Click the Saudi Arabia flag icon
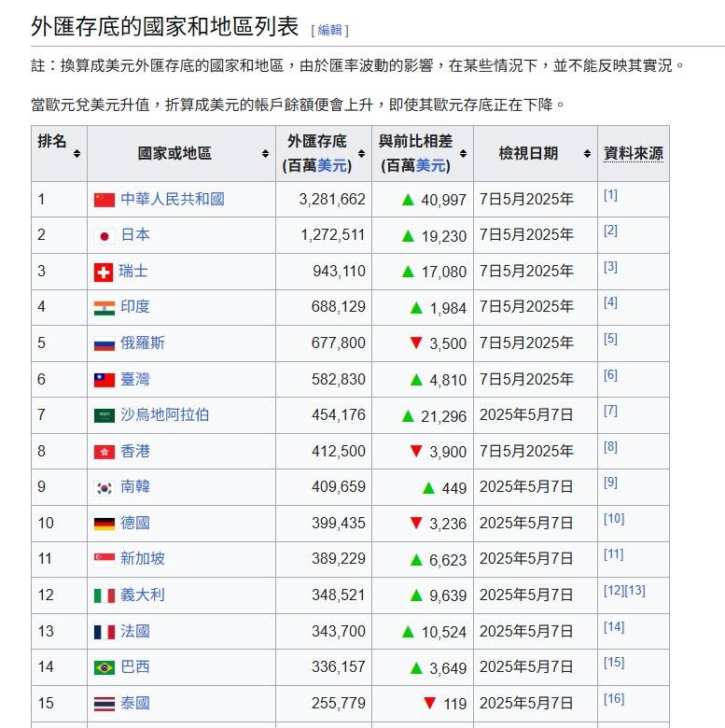 click(105, 415)
